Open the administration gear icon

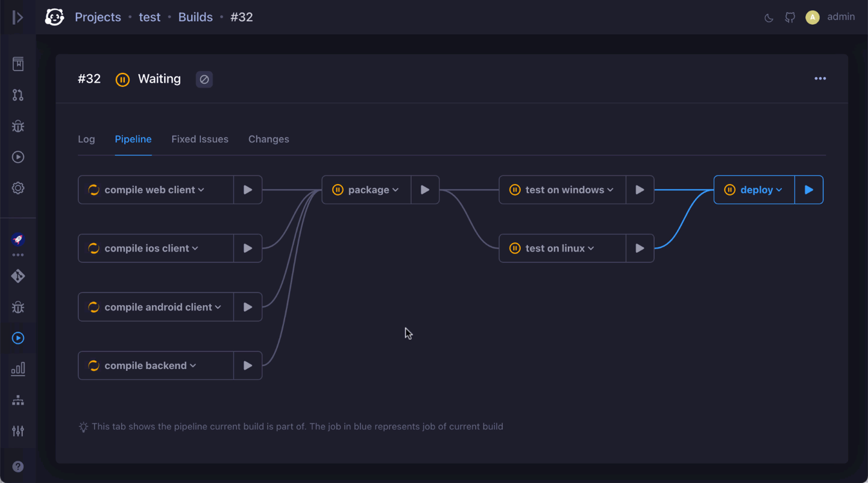point(18,188)
